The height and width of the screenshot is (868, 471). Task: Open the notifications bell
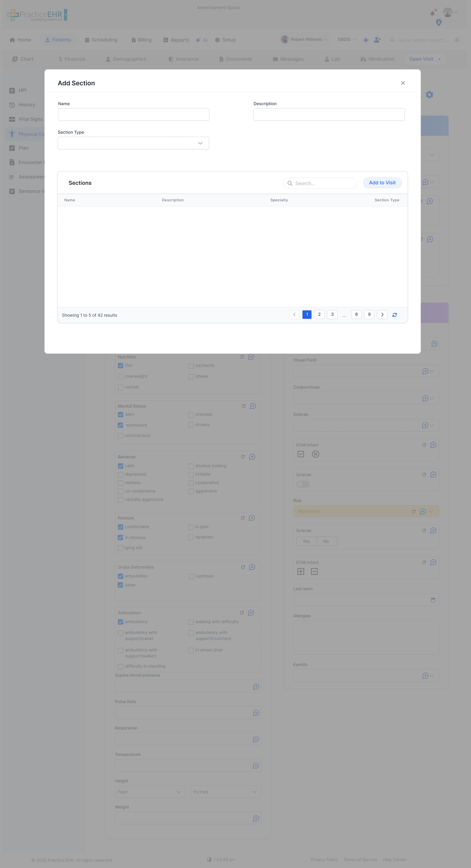[432, 14]
